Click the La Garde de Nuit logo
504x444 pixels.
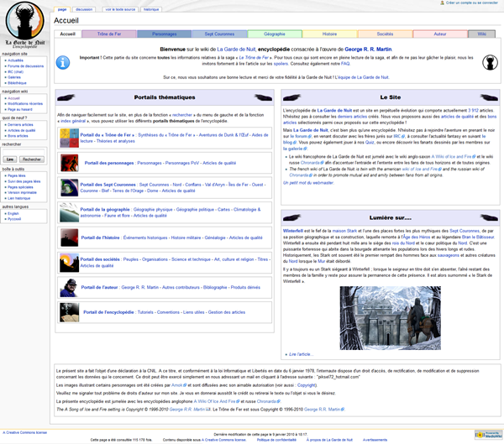24,25
